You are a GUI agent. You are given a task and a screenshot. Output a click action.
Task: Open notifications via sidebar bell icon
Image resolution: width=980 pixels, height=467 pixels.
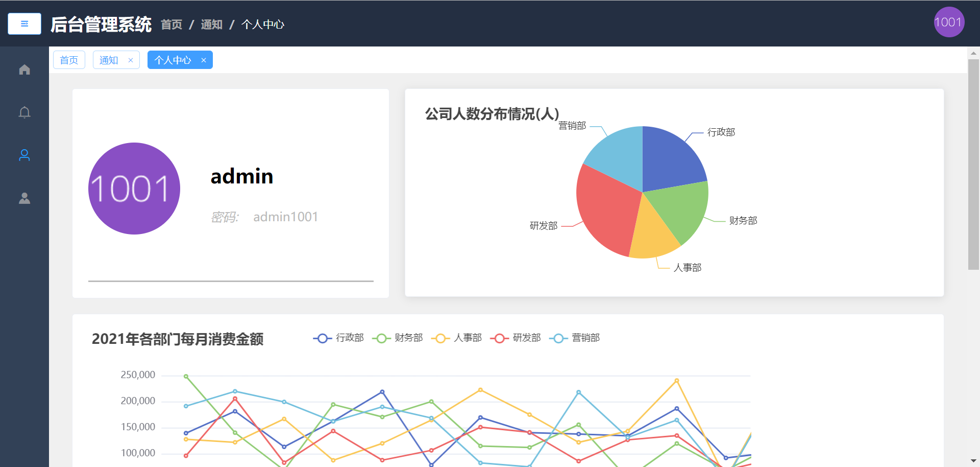click(x=24, y=112)
